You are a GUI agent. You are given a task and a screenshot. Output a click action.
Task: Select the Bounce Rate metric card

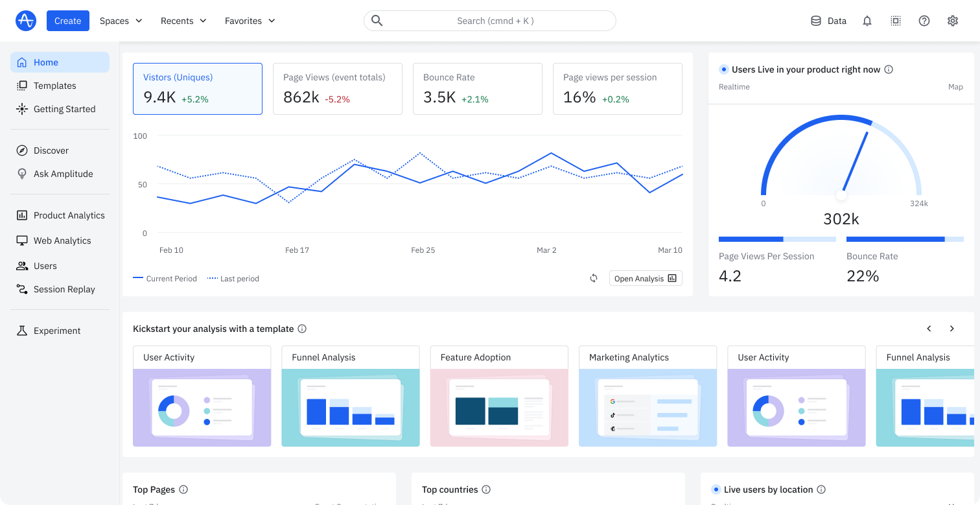point(478,89)
